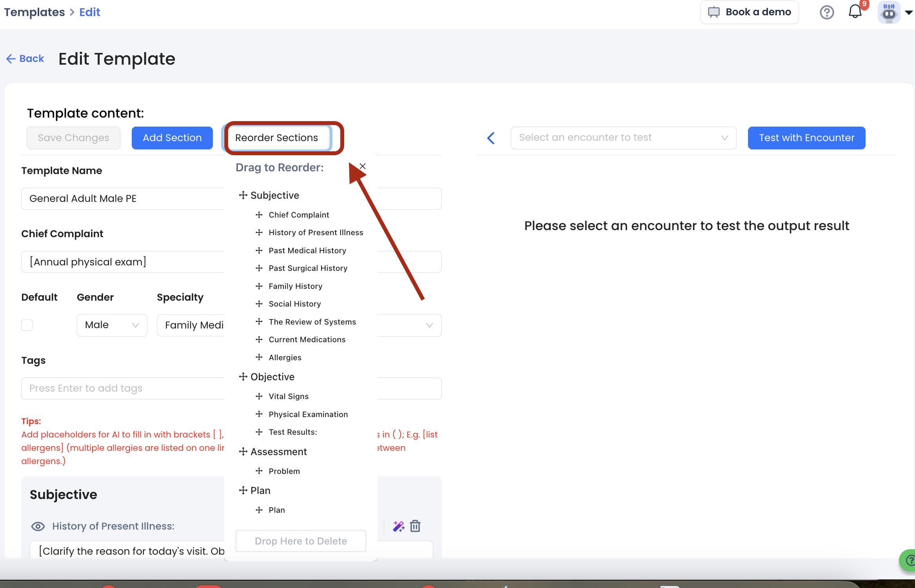Select Past Surgical History in the reorder list

tap(308, 268)
